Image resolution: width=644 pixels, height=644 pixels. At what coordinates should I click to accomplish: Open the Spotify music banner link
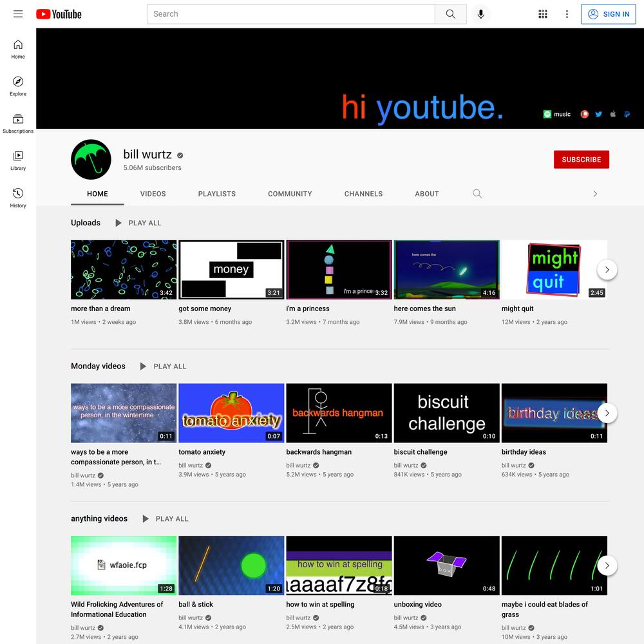(x=556, y=114)
